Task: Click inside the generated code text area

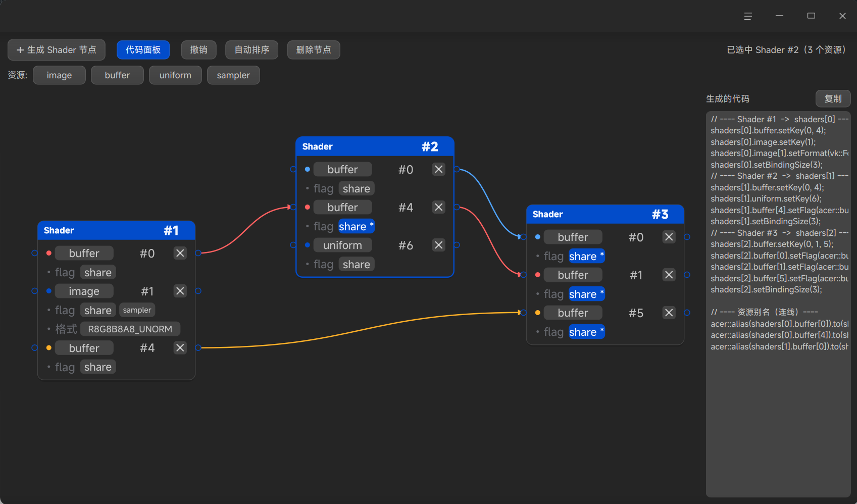Action: [x=778, y=304]
